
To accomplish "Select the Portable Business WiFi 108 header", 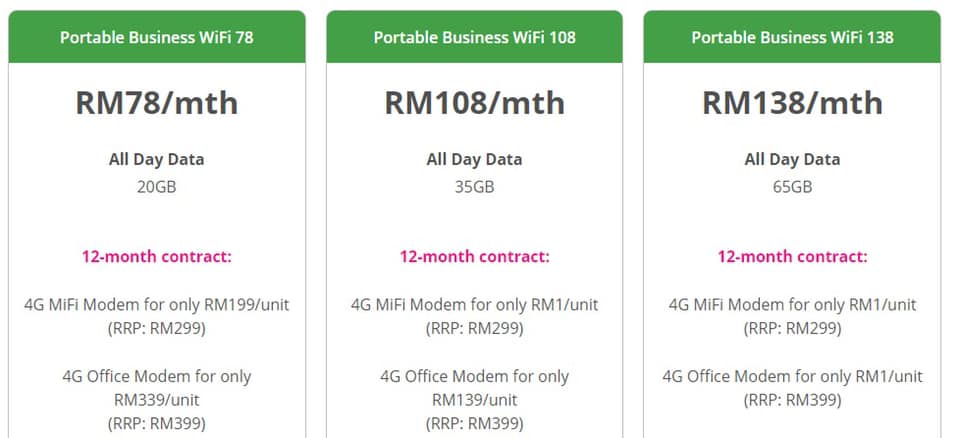I will point(474,37).
